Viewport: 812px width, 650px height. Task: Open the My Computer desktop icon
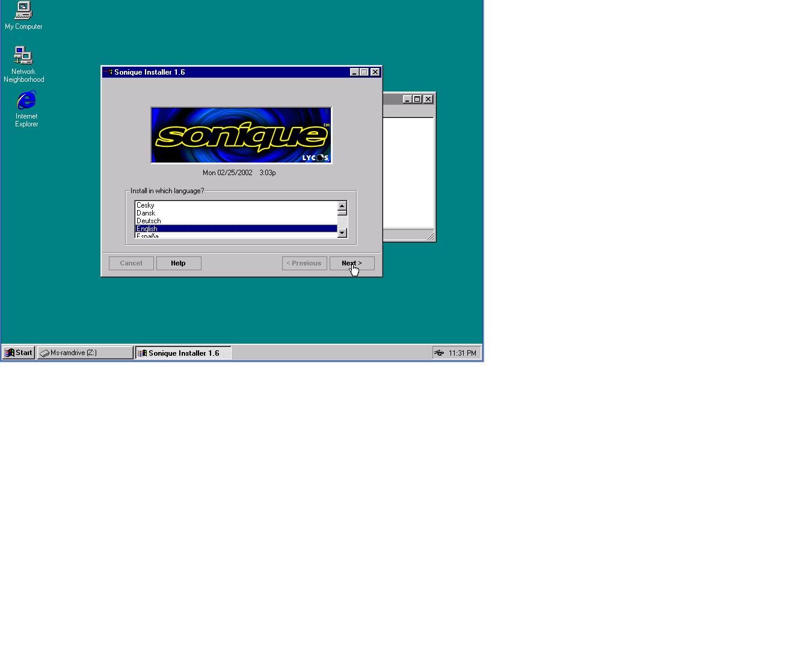(23, 15)
